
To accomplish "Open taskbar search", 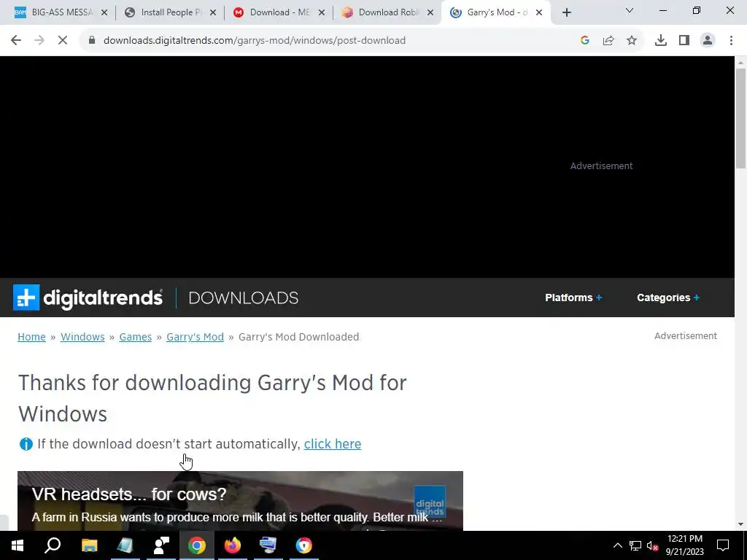I will click(53, 545).
